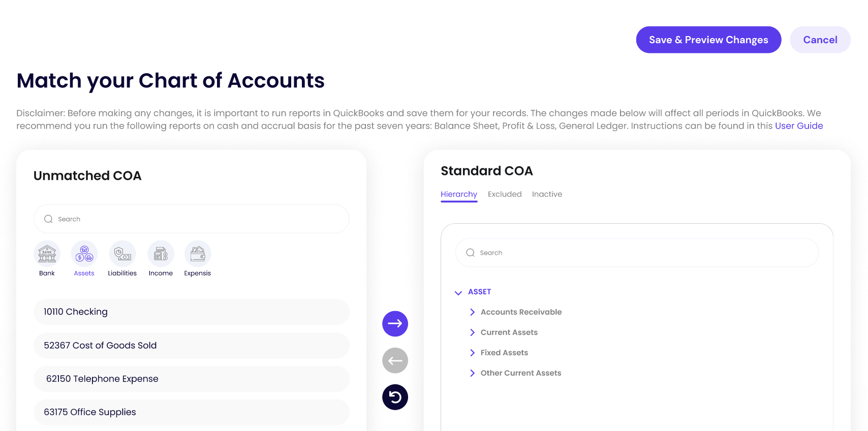Select the Bank category icon
Image resolution: width=868 pixels, height=431 pixels.
47,254
